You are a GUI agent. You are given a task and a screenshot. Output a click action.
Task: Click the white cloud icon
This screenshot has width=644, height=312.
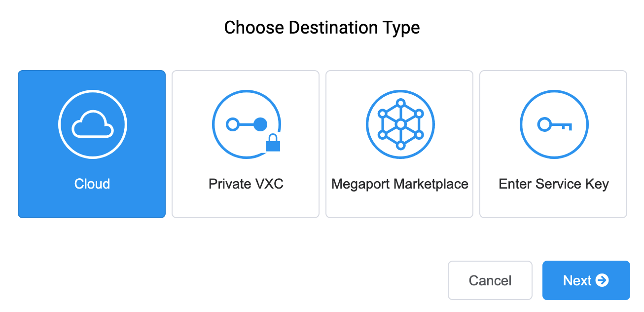pyautogui.click(x=92, y=124)
